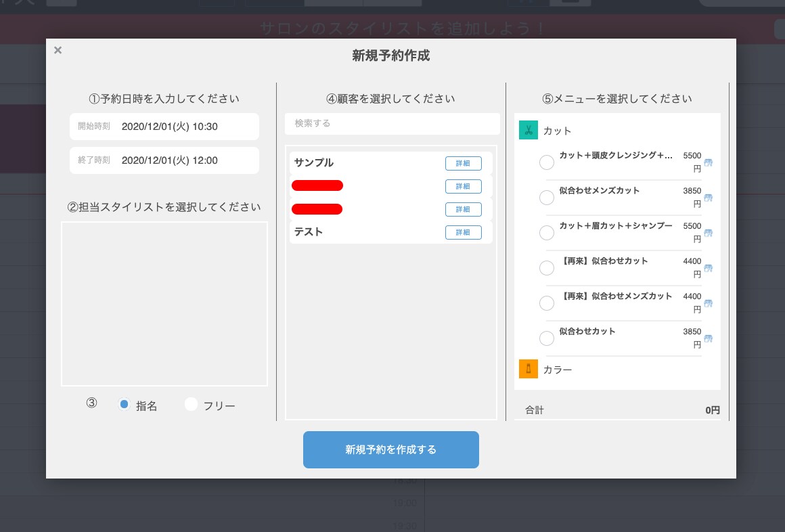Select the 指名 radio option
785x532 pixels.
click(124, 404)
